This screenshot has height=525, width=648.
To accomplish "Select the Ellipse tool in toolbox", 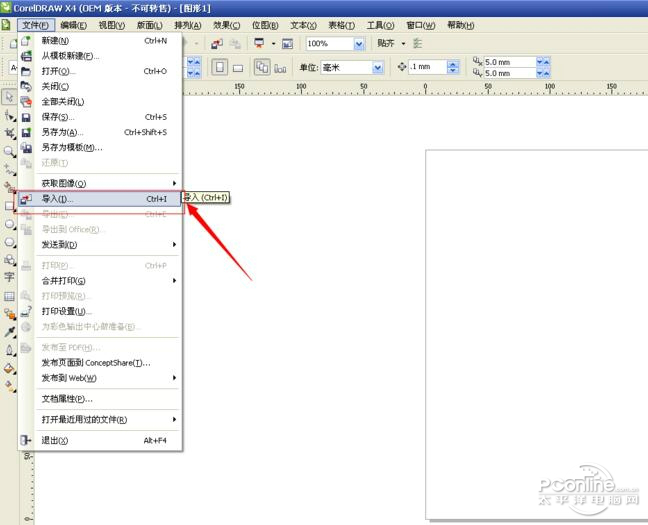I will (x=9, y=224).
